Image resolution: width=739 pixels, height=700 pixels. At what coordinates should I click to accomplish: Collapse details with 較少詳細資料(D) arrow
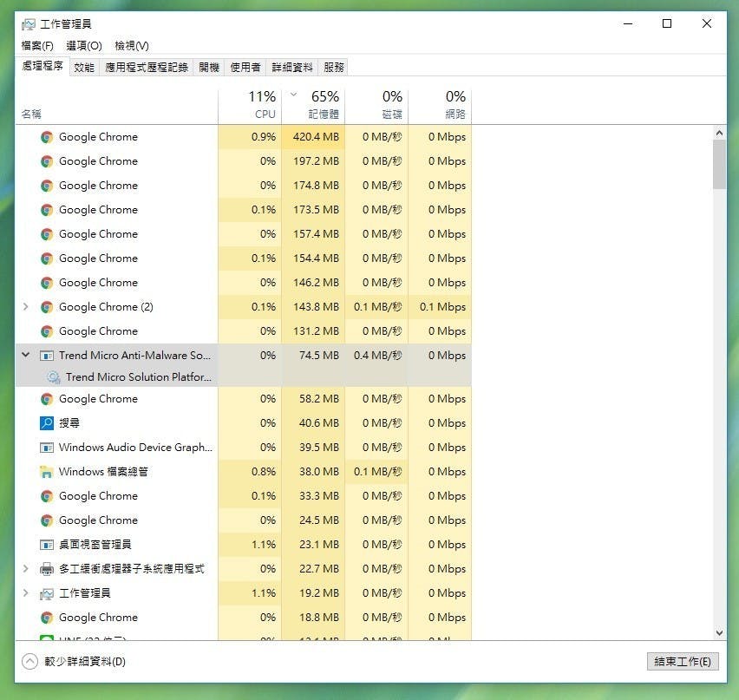coord(29,661)
